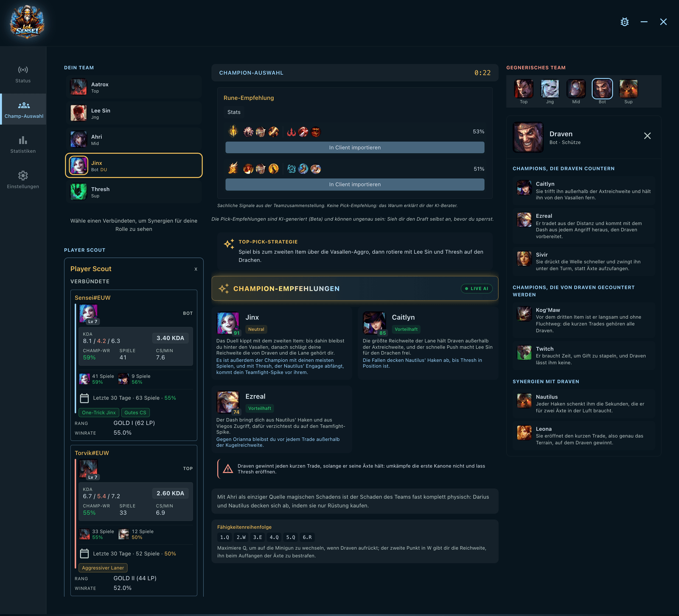Click skill order step 3.E
679x616 pixels.
(258, 537)
